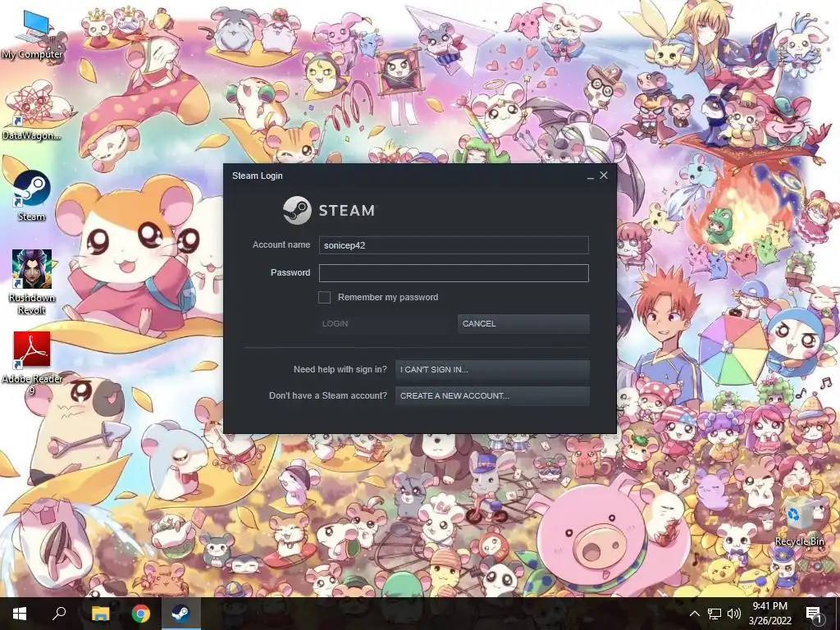Viewport: 840px width, 630px height.
Task: Click the Steam Login title text
Action: pos(257,176)
